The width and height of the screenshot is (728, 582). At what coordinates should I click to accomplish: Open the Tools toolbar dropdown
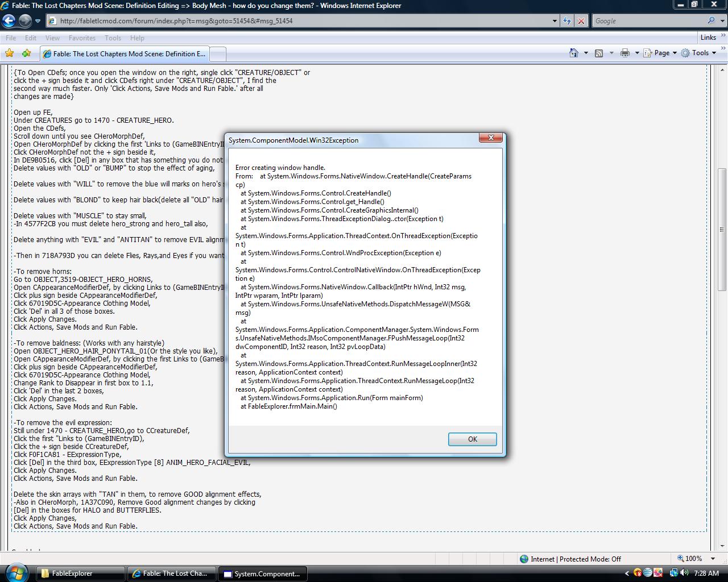[700, 53]
